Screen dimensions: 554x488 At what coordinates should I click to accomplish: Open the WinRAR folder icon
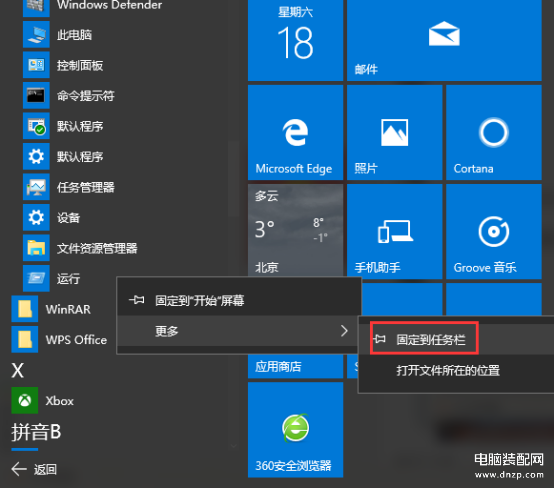[x=25, y=309]
